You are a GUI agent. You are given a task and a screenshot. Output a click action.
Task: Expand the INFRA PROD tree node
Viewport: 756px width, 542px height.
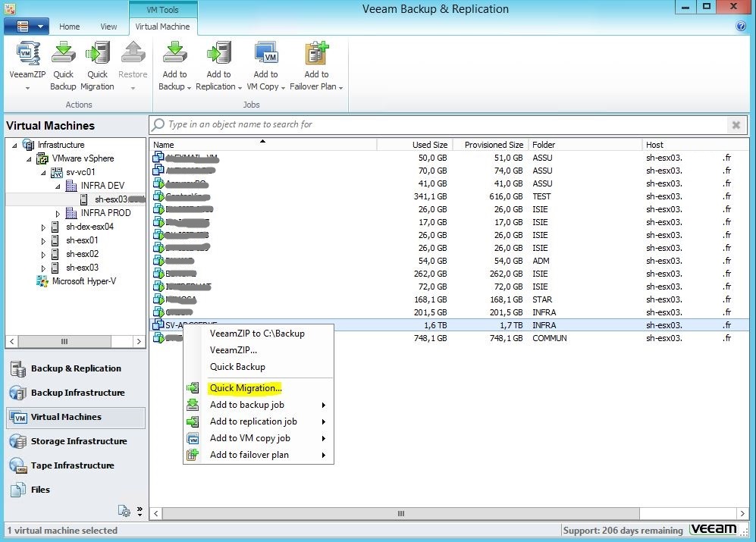[x=58, y=213]
